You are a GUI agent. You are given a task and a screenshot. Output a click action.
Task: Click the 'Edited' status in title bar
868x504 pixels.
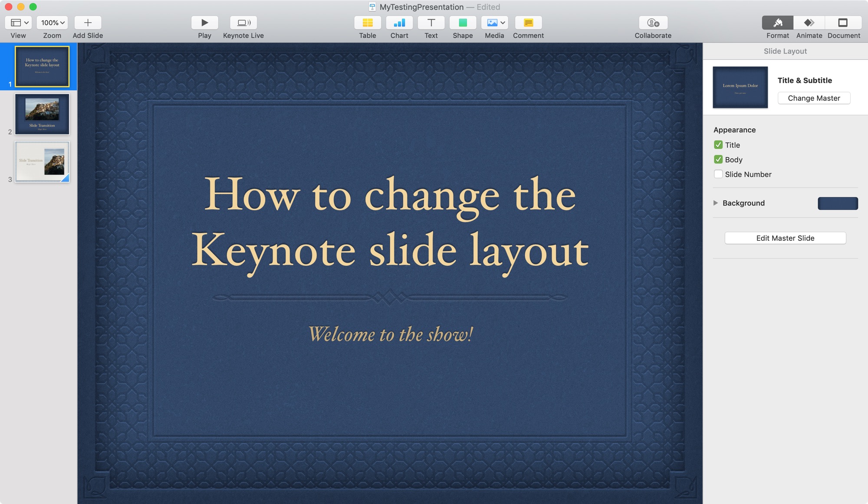pos(488,7)
